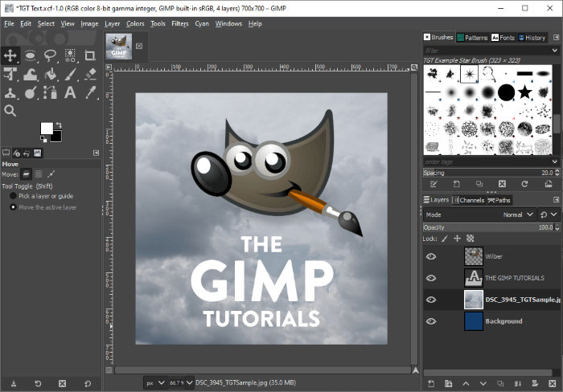Select the Clone stamp tool

coord(10,93)
